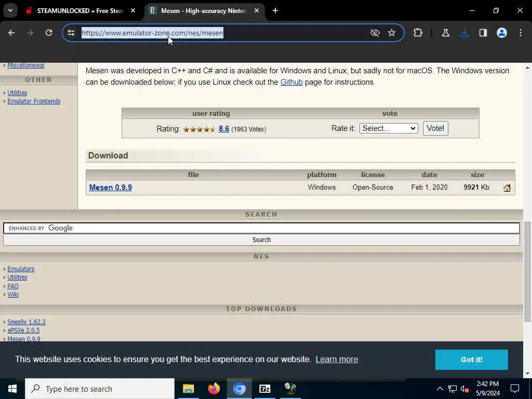Open ePSXe 2.0.5 top download
Image resolution: width=532 pixels, height=399 pixels.
coord(23,330)
